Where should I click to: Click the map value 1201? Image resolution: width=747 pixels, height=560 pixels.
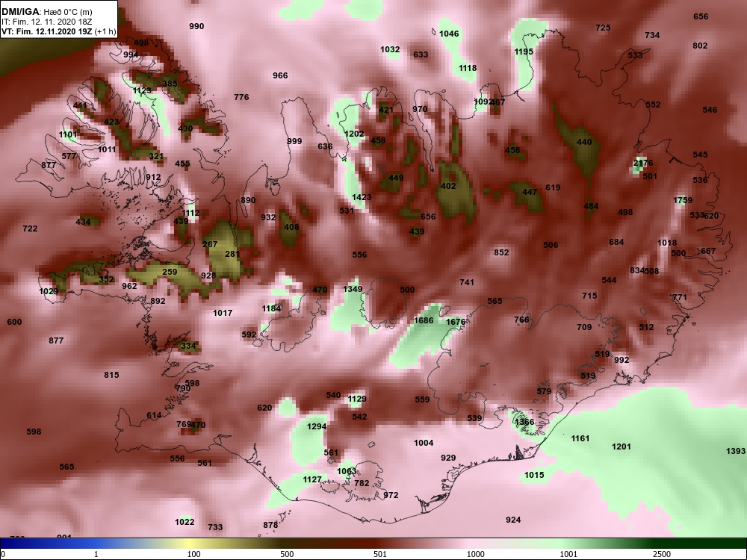coord(622,447)
